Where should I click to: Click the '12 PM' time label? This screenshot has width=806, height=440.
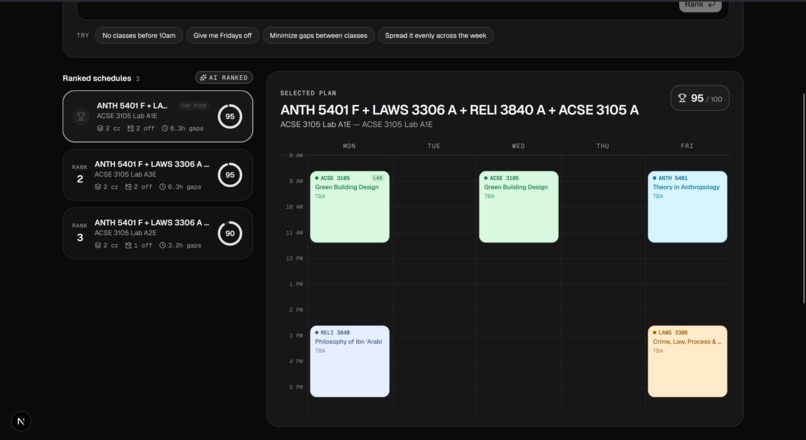(x=295, y=259)
